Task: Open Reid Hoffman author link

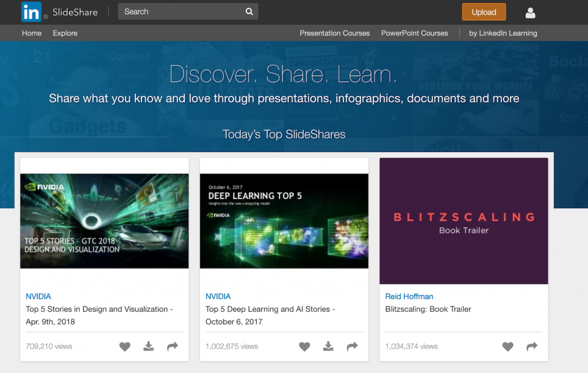Action: point(409,296)
